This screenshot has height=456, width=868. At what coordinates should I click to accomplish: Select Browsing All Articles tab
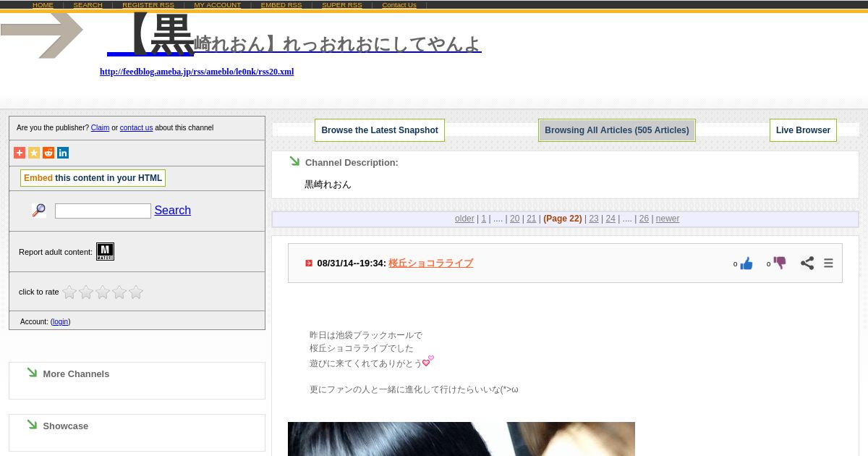(x=617, y=130)
